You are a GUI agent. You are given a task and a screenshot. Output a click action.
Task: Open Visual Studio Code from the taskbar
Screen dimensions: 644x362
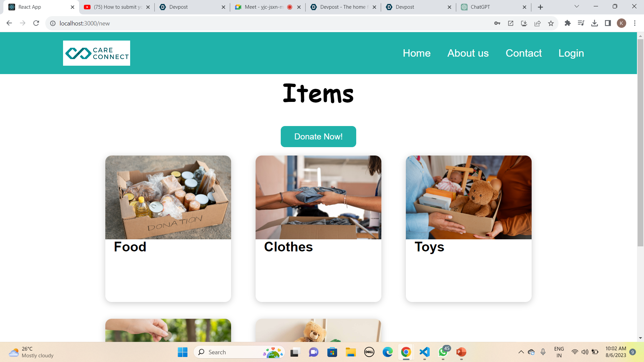coord(424,352)
